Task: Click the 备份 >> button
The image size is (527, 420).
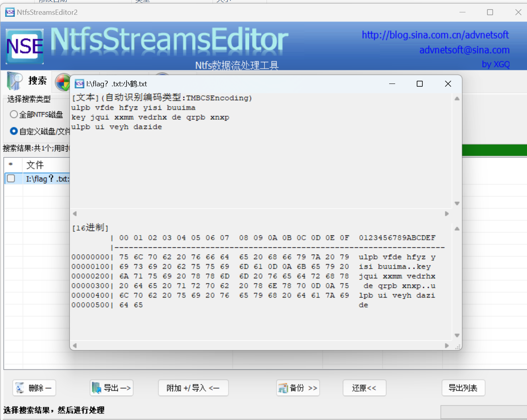Action: click(x=298, y=388)
